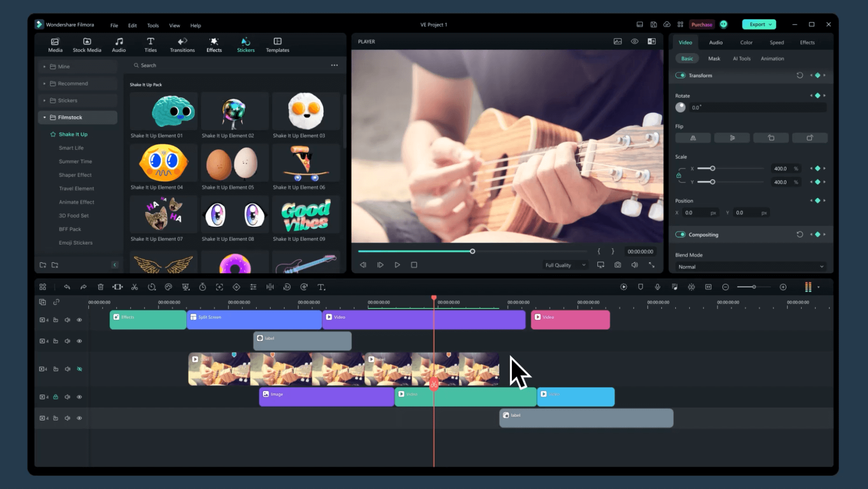Take a snapshot of the player frame

617,265
